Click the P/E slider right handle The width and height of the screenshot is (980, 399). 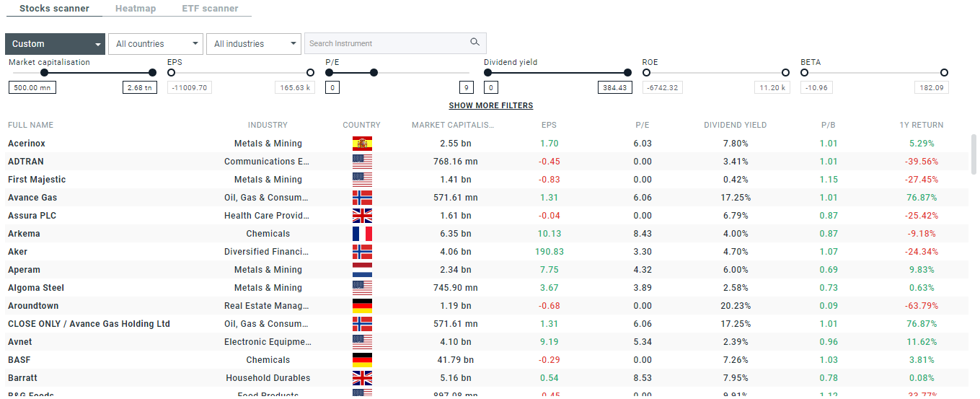374,72
